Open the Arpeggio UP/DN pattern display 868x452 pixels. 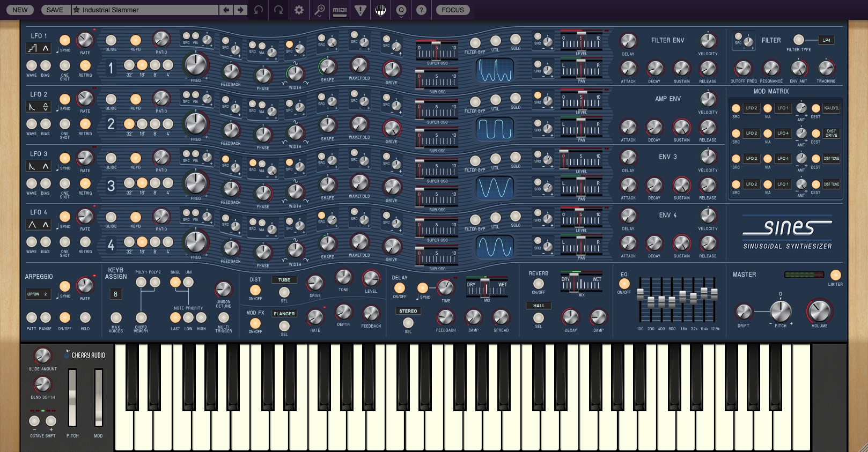(38, 294)
